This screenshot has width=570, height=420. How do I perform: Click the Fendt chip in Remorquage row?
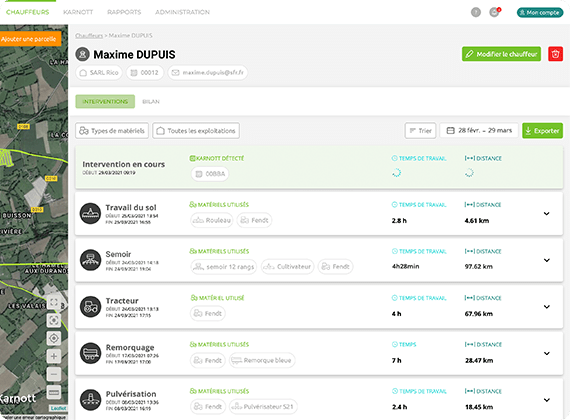(208, 360)
